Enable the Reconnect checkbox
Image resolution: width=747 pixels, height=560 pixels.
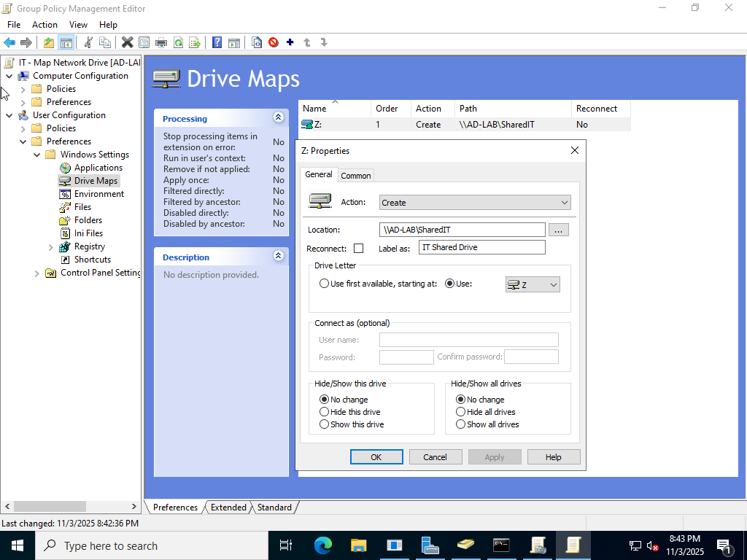pos(358,249)
